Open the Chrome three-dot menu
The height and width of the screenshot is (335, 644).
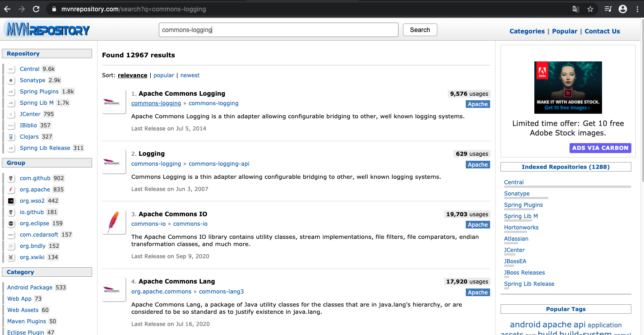click(637, 9)
